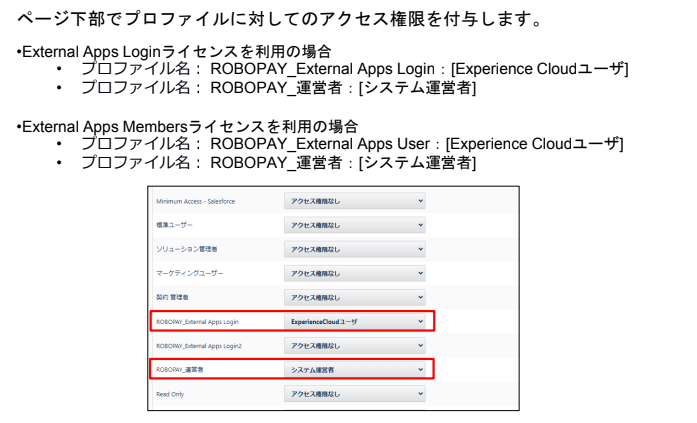The height and width of the screenshot is (423, 697).
Task: Open the ROBOPAY_External Apps Login2 access dropdown
Action: coord(354,345)
